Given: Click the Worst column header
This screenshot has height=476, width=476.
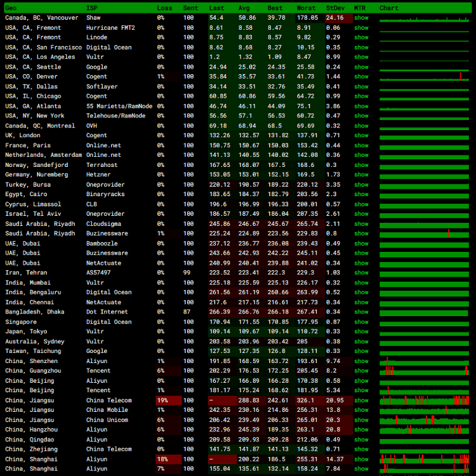Looking at the screenshot, I should pos(306,8).
